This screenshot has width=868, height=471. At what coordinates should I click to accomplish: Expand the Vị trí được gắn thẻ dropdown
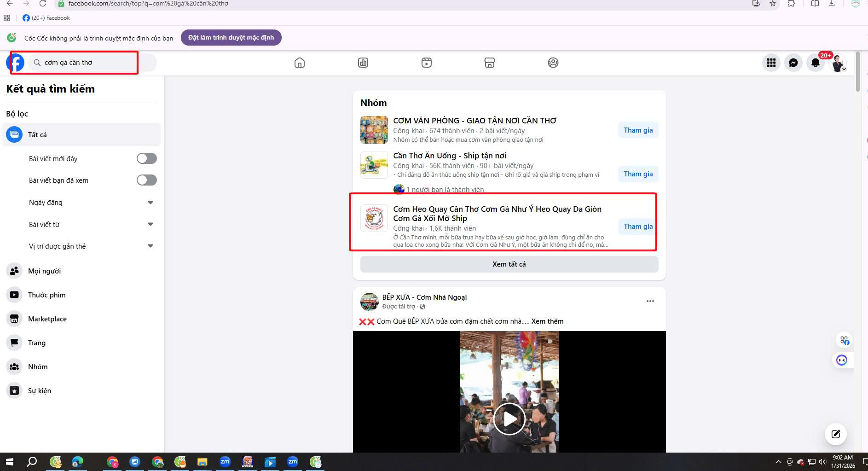pyautogui.click(x=150, y=246)
